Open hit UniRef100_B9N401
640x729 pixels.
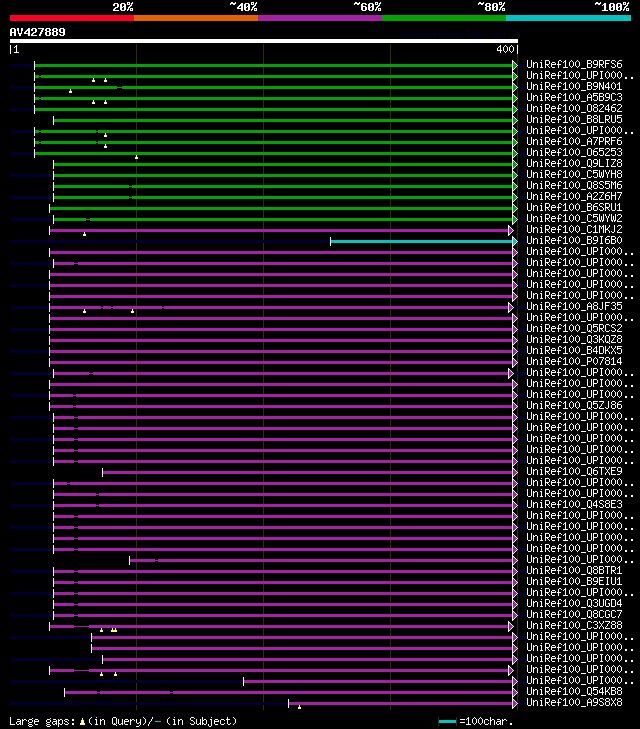point(574,86)
